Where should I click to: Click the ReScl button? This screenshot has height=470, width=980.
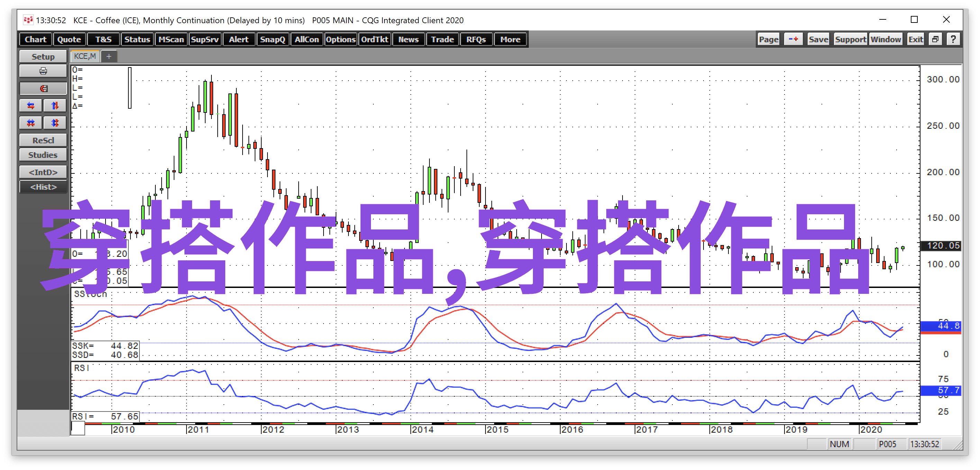(43, 141)
